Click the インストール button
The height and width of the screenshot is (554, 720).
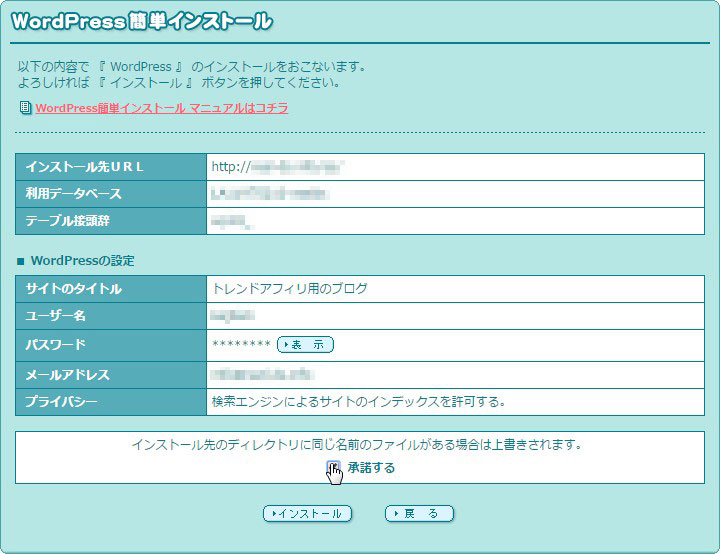(307, 514)
